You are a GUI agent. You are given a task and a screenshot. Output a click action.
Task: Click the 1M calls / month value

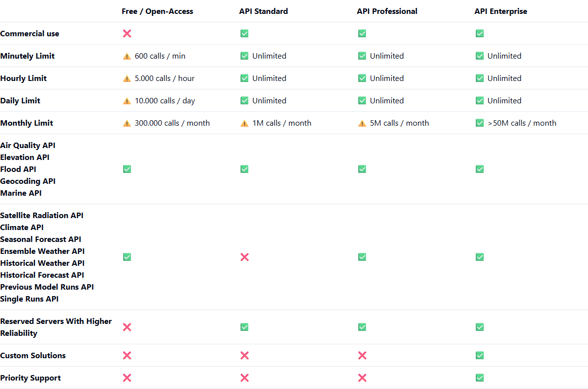coord(282,123)
